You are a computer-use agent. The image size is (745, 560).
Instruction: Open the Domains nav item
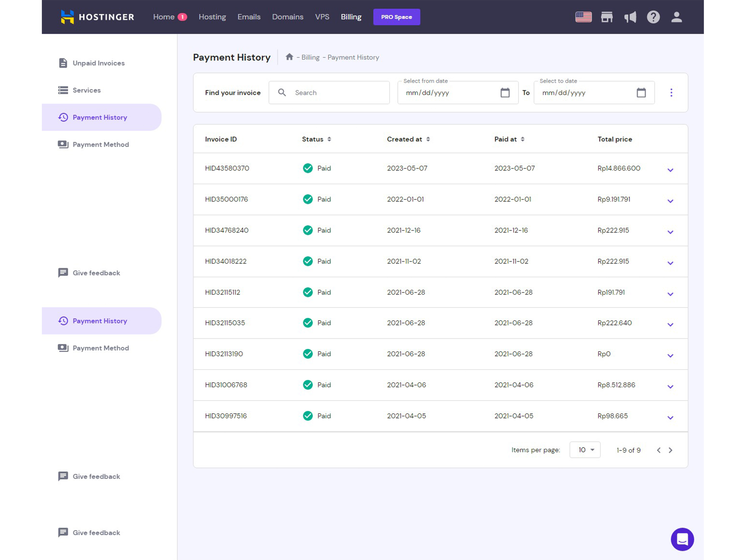pyautogui.click(x=288, y=17)
